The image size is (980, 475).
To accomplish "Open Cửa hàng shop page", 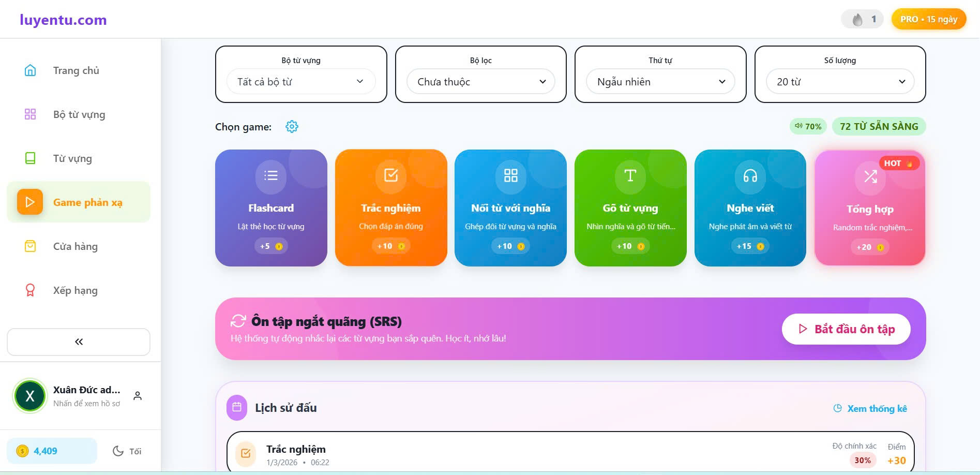I will click(x=75, y=246).
